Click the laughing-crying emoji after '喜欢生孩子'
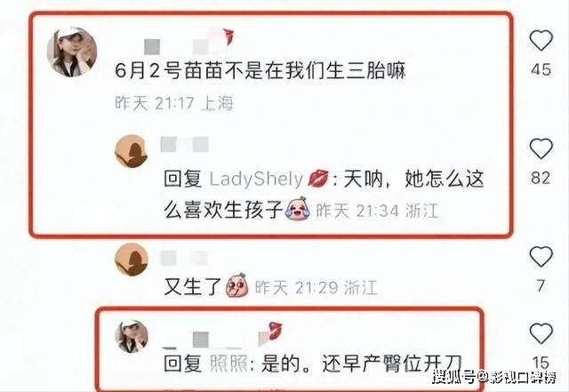The image size is (569, 392). pos(297,209)
